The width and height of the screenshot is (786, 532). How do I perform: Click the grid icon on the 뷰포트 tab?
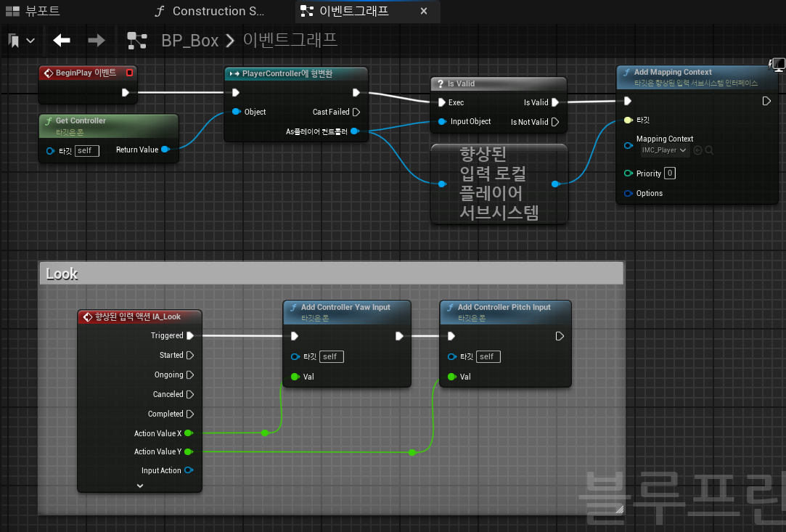pos(12,10)
